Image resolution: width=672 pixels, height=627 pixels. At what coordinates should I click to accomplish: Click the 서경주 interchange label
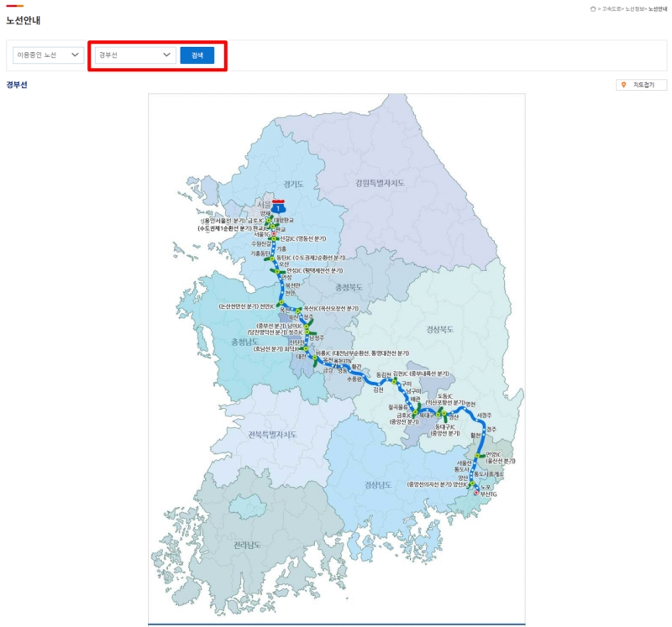[x=485, y=415]
